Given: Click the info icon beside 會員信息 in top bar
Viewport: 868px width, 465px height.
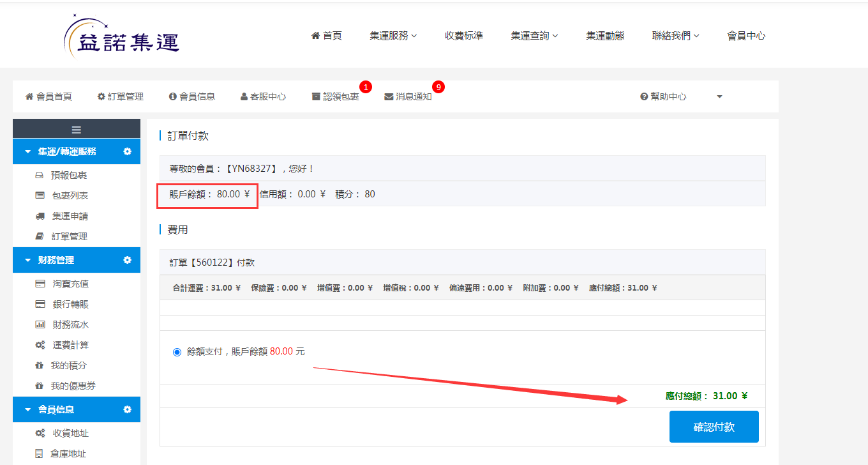Looking at the screenshot, I should coord(172,96).
